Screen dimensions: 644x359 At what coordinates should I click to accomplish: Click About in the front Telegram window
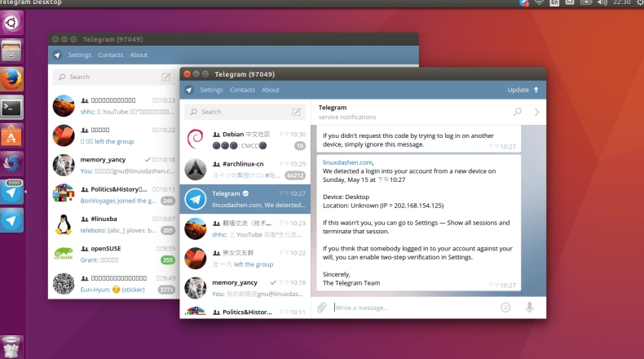point(271,90)
